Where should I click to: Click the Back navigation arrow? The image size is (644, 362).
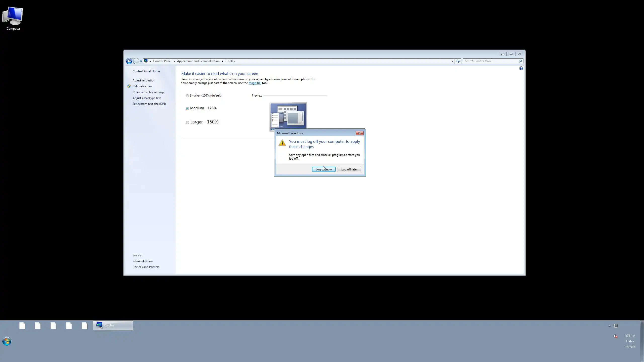(129, 61)
